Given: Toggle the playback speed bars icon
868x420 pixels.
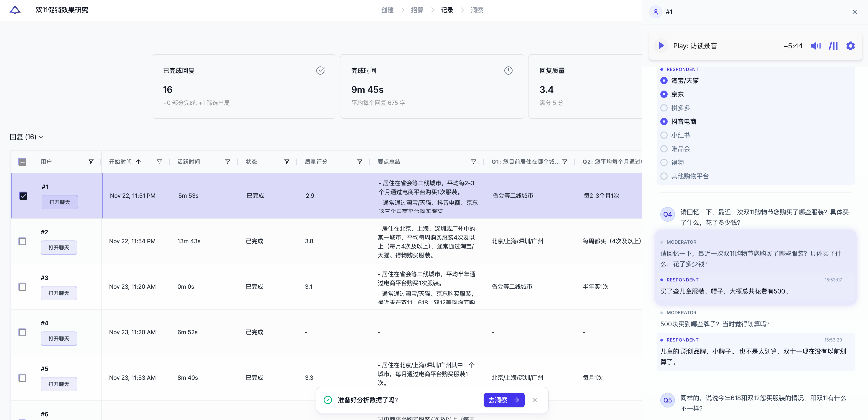Looking at the screenshot, I should click(833, 46).
